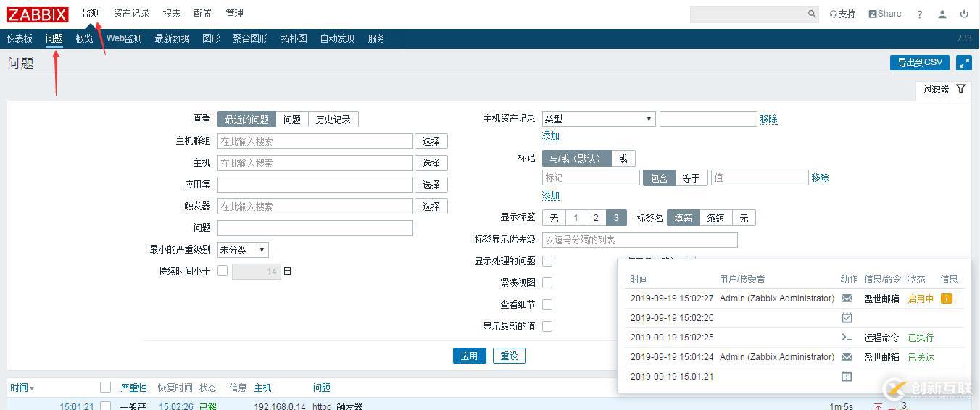
Task: Click remote command icon at 15:02:25
Action: point(847,338)
